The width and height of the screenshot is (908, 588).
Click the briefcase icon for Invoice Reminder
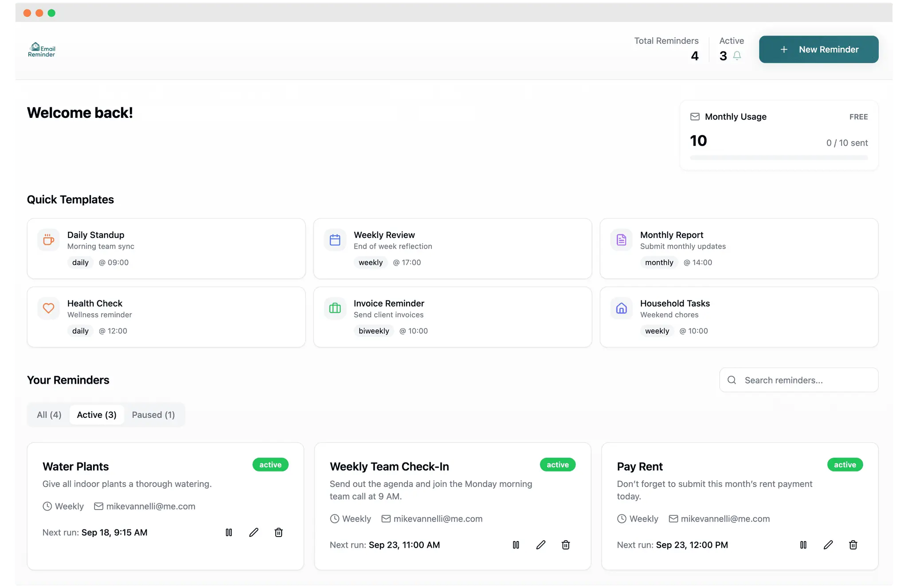[335, 308]
